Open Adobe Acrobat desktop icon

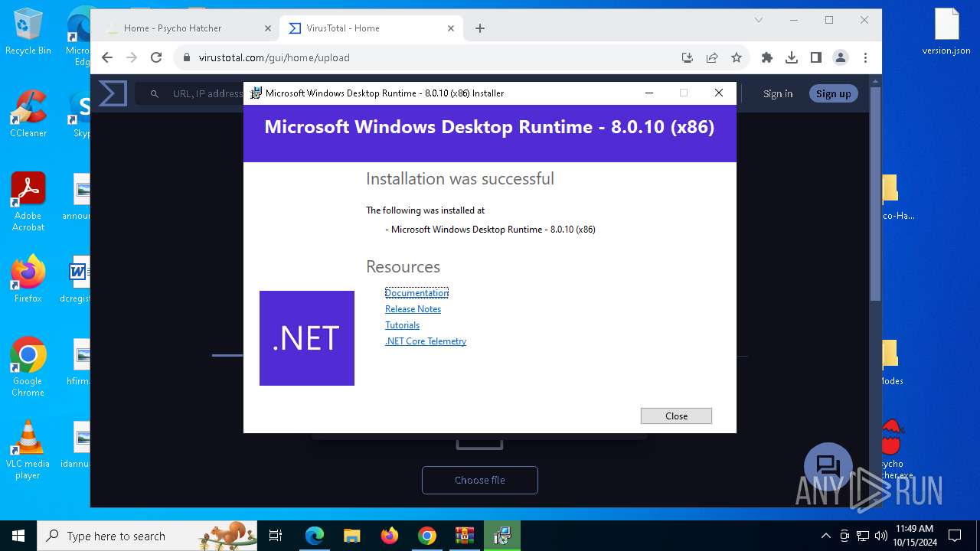point(28,202)
